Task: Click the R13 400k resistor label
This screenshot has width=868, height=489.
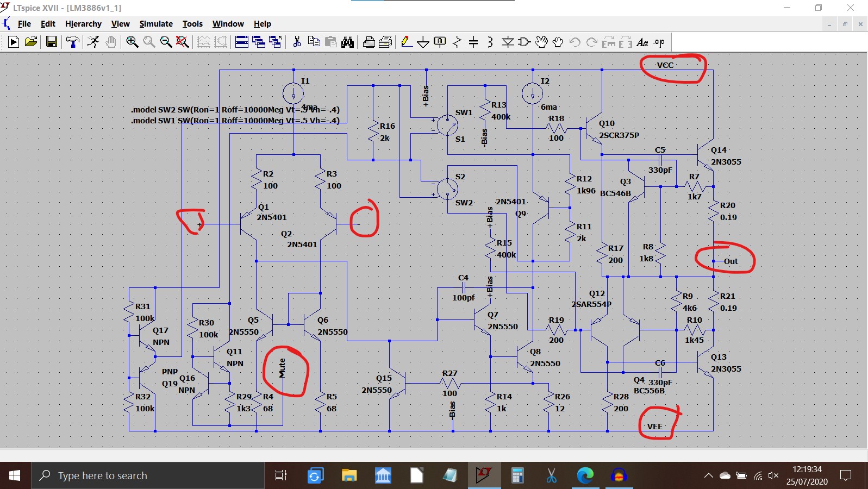Action: pos(501,111)
